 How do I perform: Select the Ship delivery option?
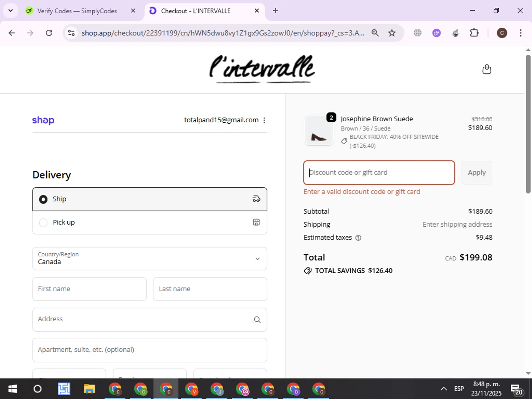[x=150, y=199]
